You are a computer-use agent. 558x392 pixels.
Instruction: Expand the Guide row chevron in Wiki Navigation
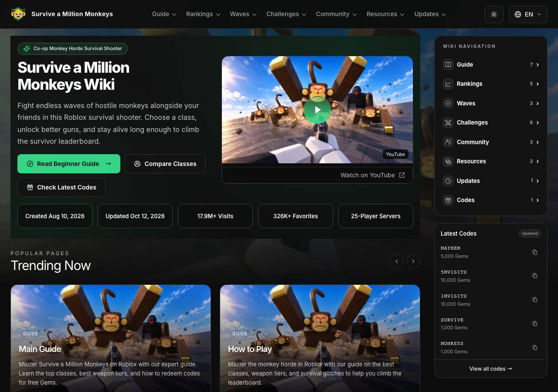[x=538, y=64]
